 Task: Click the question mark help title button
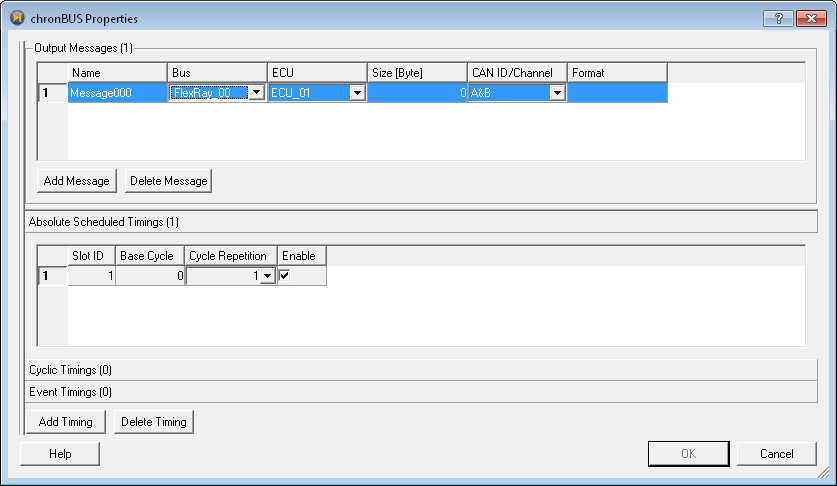coord(778,19)
